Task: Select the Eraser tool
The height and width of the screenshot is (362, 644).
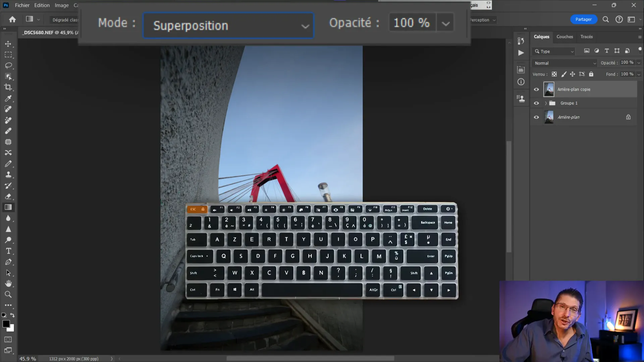Action: (x=8, y=196)
